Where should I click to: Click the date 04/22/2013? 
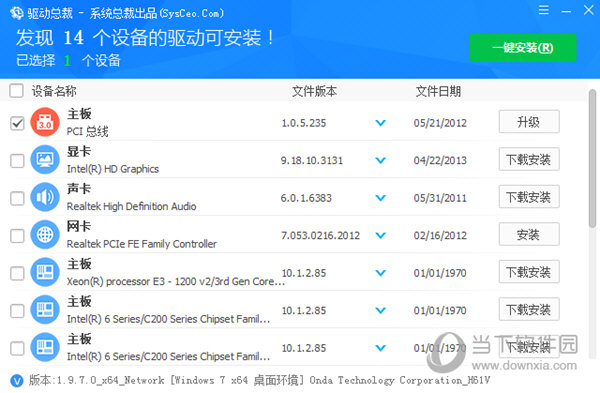tap(440, 161)
